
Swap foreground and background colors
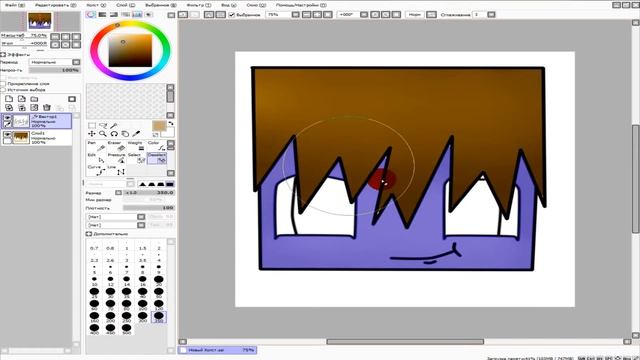pos(171,123)
